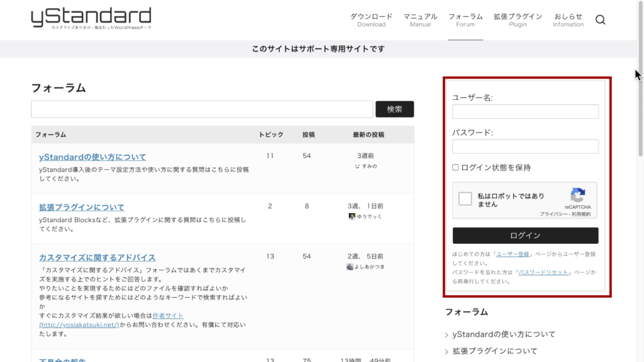Open the yStandardの使い方について forum
This screenshot has width=644, height=362.
coord(92,156)
